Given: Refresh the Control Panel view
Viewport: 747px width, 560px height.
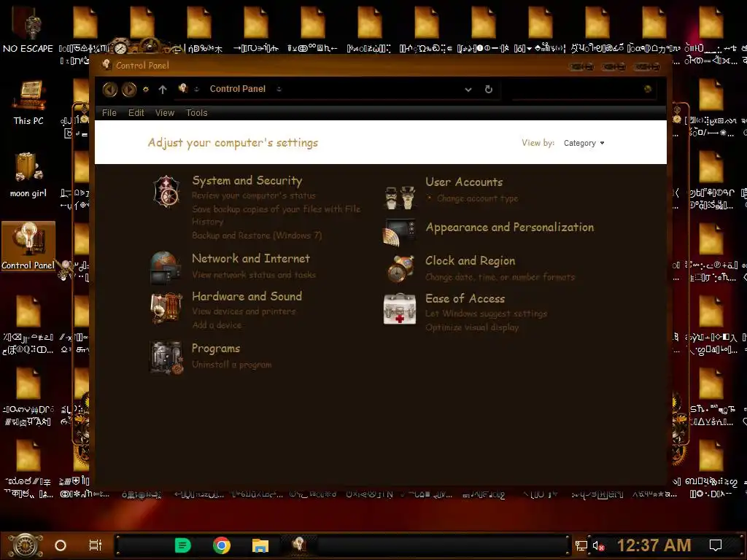Looking at the screenshot, I should tap(488, 89).
